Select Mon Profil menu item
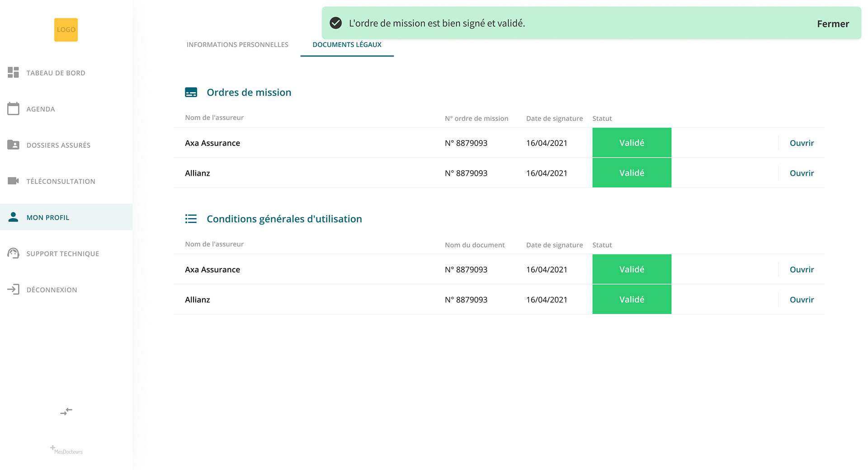Viewport: 868px width, 470px height. (66, 217)
